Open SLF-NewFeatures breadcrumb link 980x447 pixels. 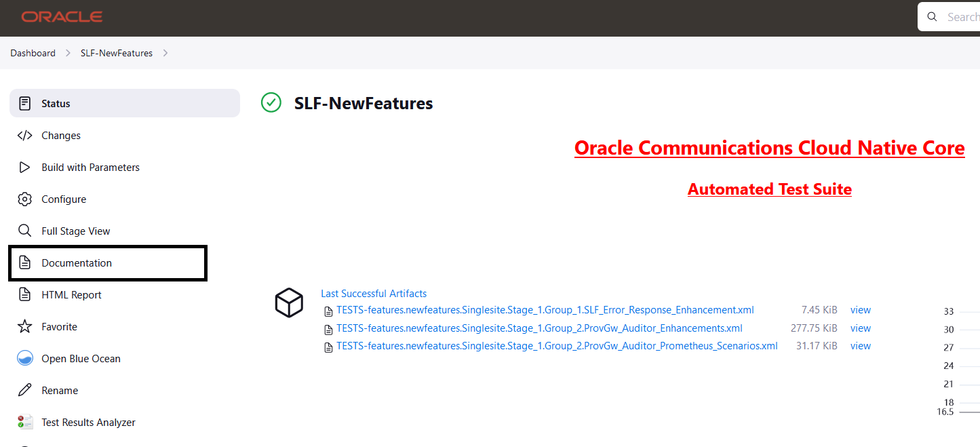pos(117,53)
